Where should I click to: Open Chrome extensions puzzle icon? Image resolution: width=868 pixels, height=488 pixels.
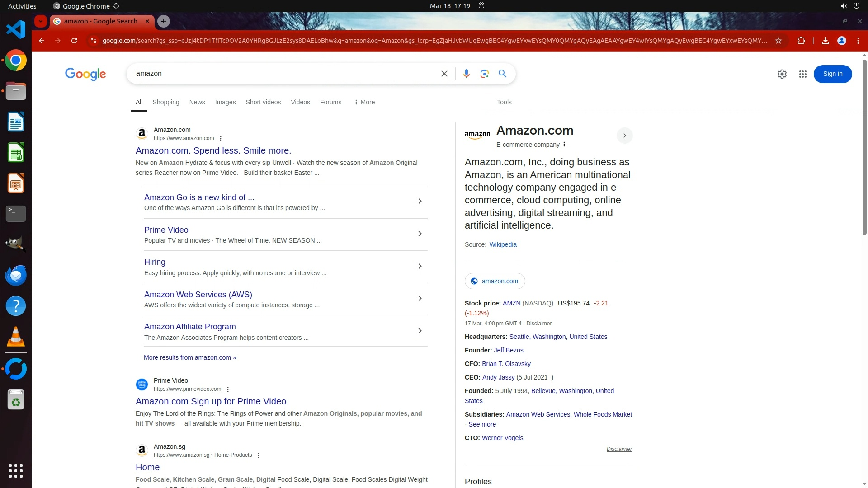coord(801,41)
